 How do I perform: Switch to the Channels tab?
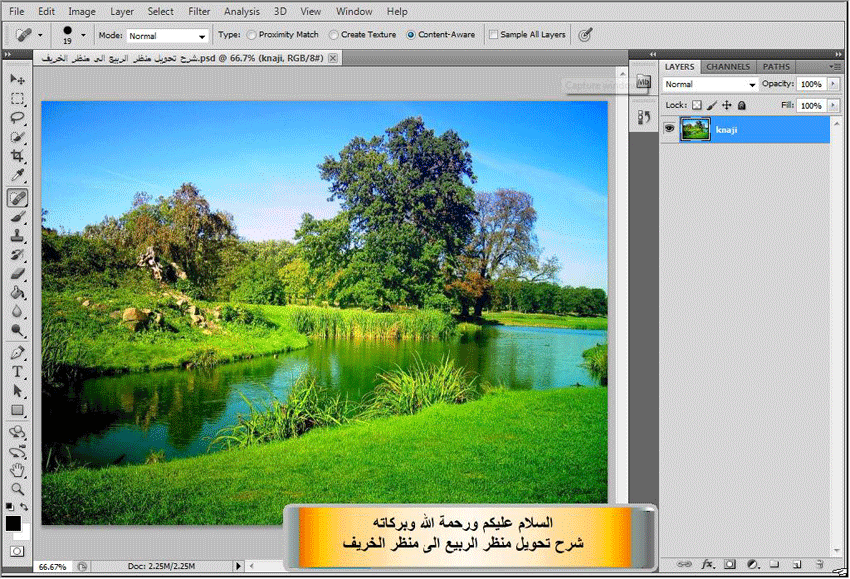(727, 67)
